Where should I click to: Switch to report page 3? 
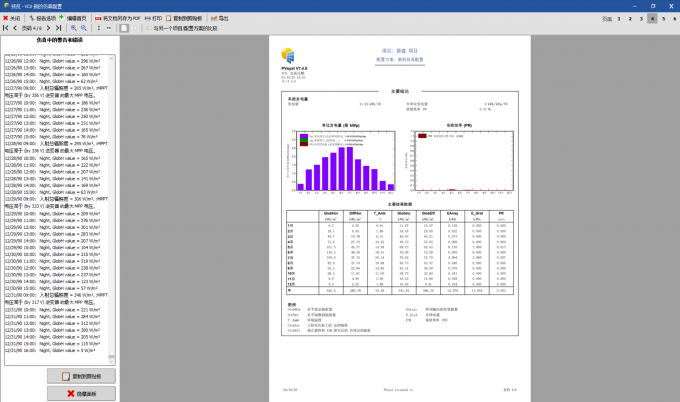[x=641, y=19]
